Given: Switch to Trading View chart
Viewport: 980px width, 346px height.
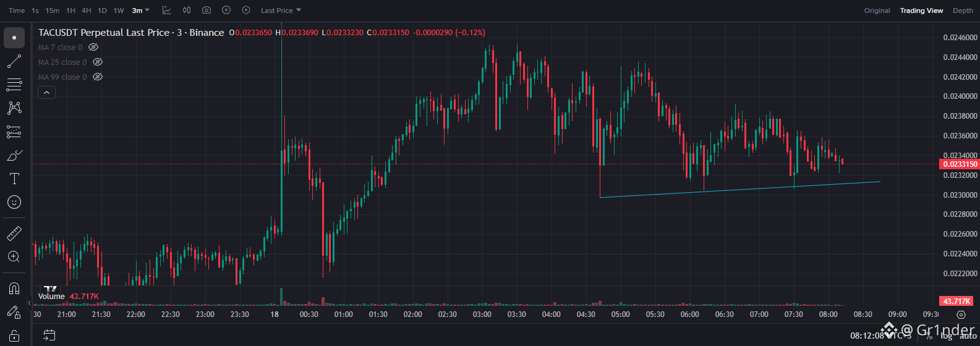Looking at the screenshot, I should pyautogui.click(x=921, y=11).
